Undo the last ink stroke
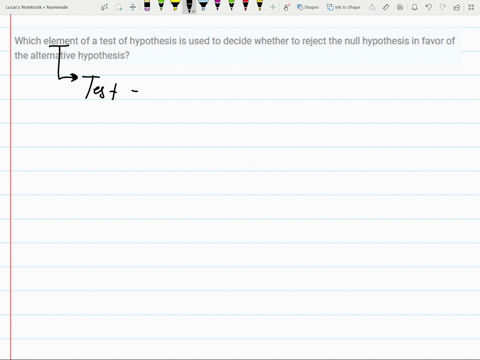The height and width of the screenshot is (360, 480). pos(429,7)
